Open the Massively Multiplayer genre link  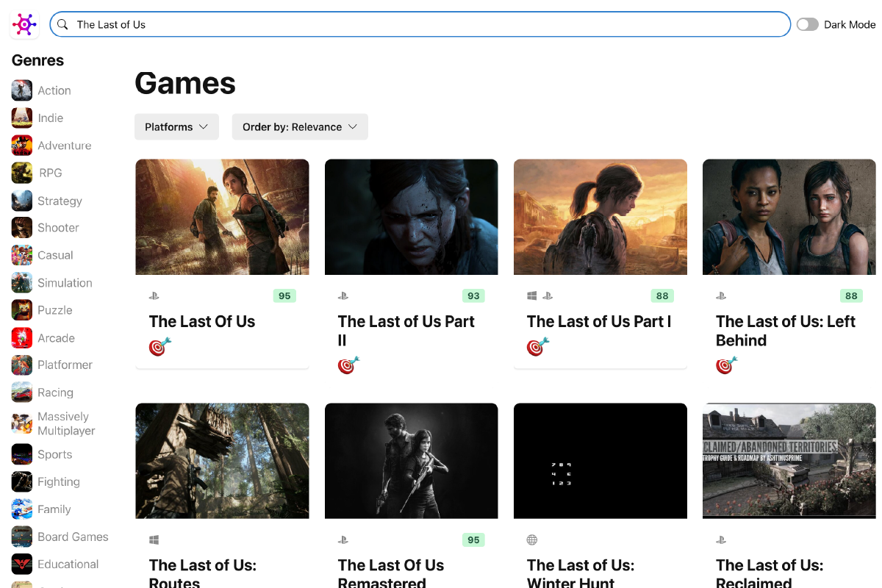pyautogui.click(x=67, y=423)
